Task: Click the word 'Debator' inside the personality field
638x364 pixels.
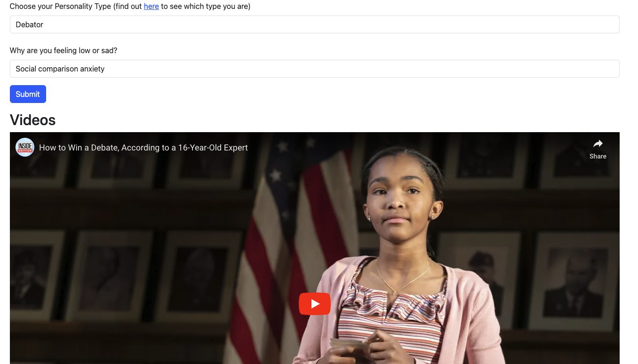Action: click(30, 24)
